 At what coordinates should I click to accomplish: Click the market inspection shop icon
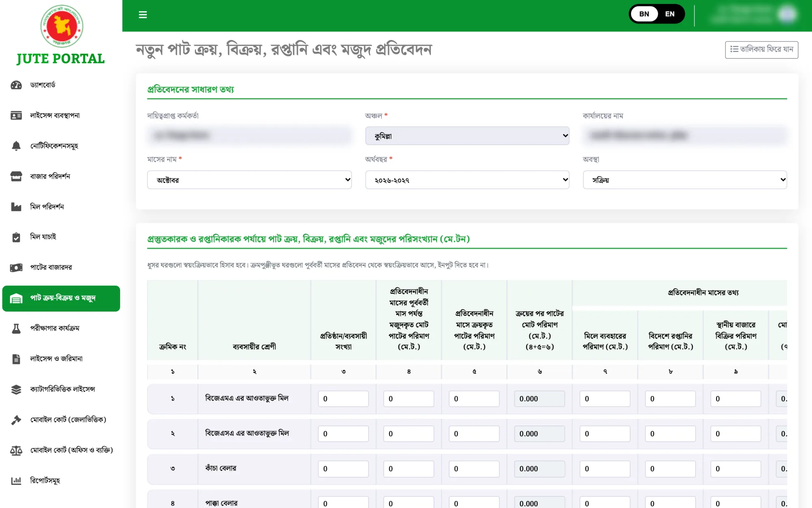coord(16,176)
